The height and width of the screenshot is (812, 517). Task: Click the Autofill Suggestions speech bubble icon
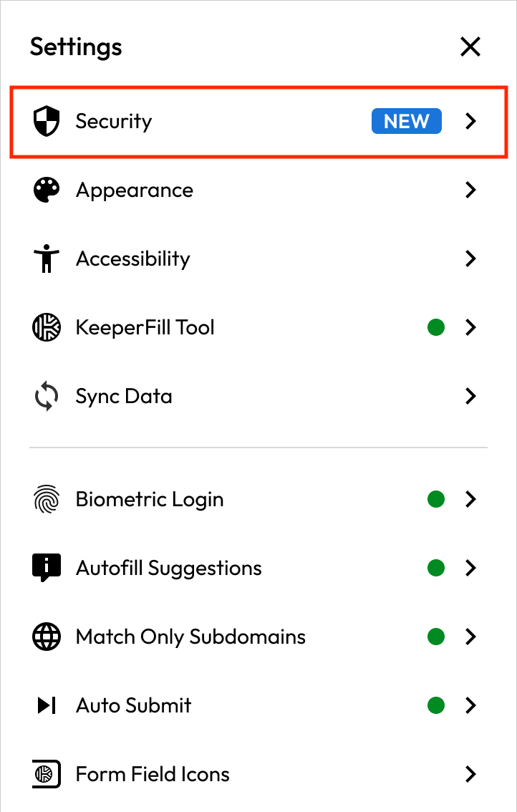point(47,568)
